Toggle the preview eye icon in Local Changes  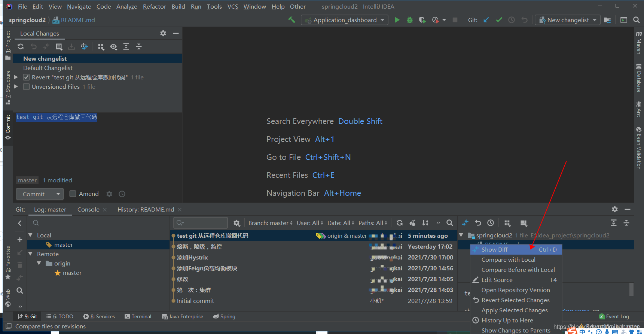pos(113,46)
